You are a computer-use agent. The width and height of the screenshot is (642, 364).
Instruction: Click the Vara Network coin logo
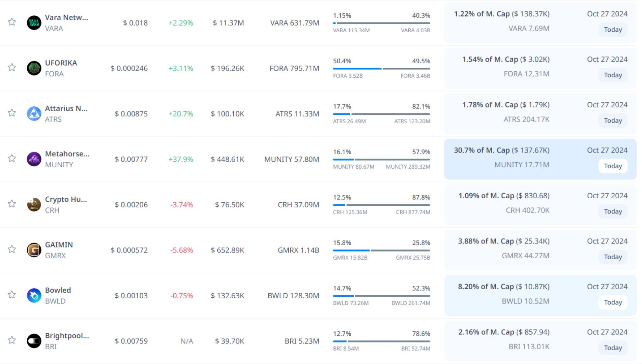(34, 23)
